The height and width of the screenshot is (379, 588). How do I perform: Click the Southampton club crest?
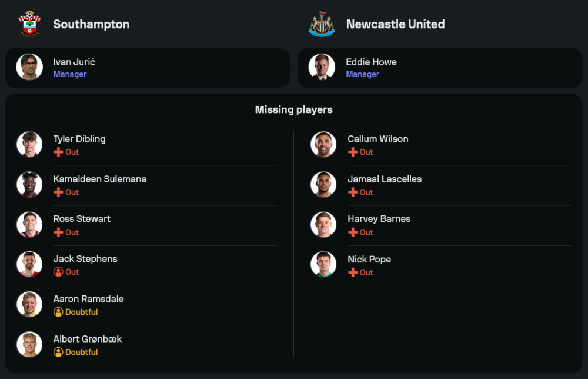pyautogui.click(x=29, y=24)
